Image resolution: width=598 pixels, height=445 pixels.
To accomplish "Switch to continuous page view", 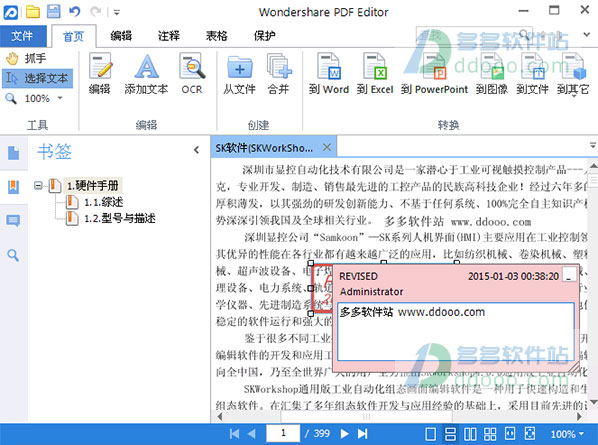I will click(450, 434).
